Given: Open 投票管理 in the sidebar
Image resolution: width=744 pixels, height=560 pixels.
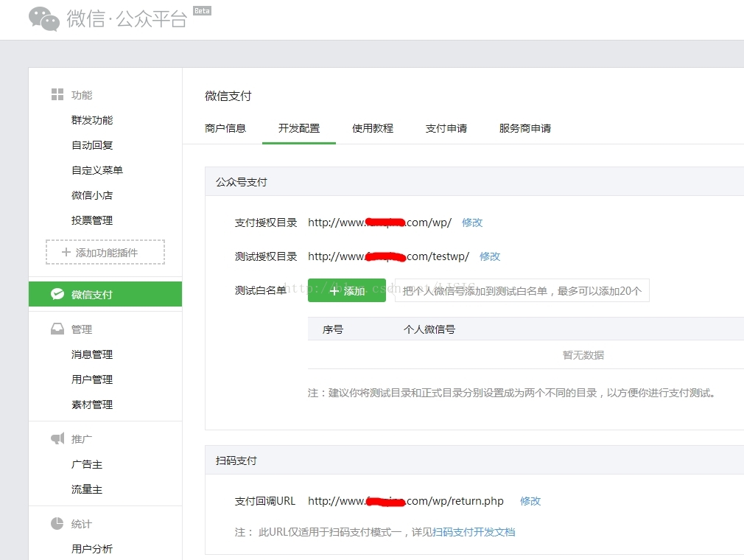Looking at the screenshot, I should point(92,220).
